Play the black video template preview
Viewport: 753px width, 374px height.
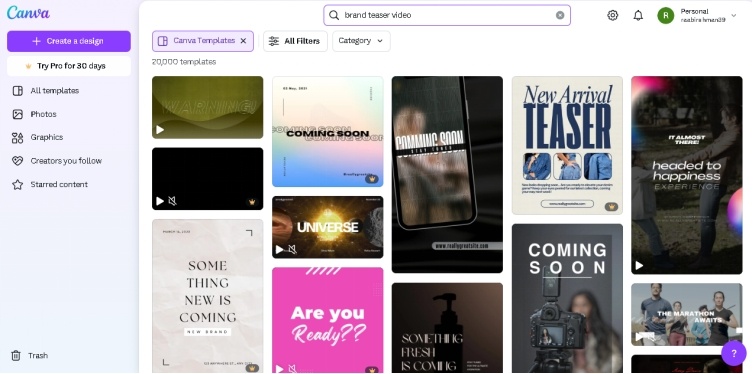pos(160,201)
